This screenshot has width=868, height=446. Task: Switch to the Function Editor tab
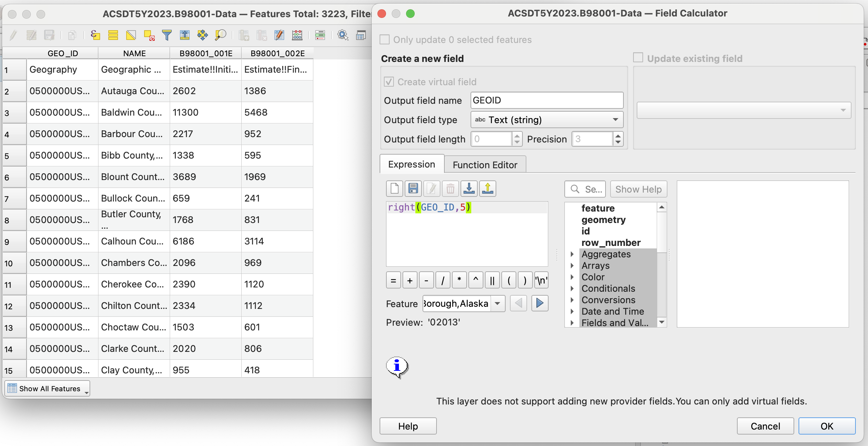coord(485,164)
